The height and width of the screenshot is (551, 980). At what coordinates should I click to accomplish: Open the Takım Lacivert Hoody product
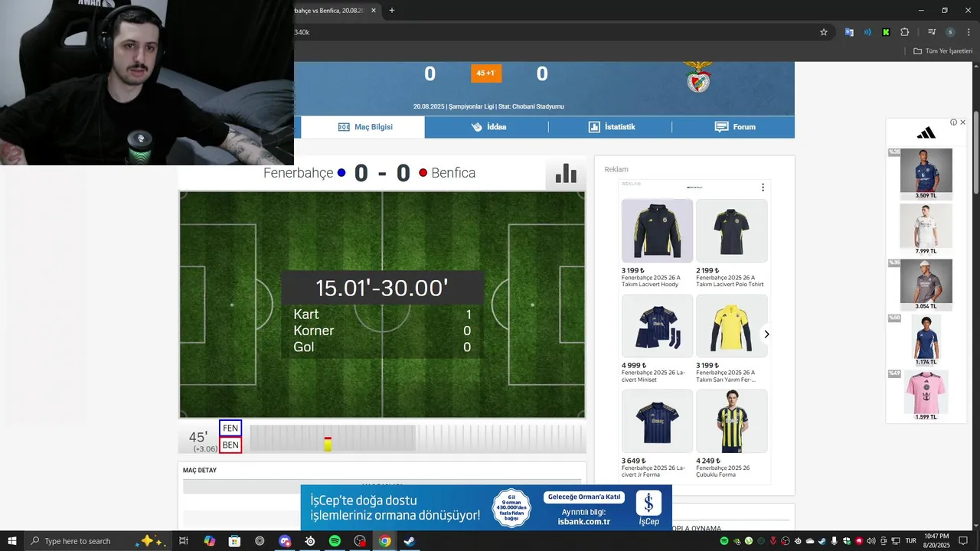click(657, 243)
